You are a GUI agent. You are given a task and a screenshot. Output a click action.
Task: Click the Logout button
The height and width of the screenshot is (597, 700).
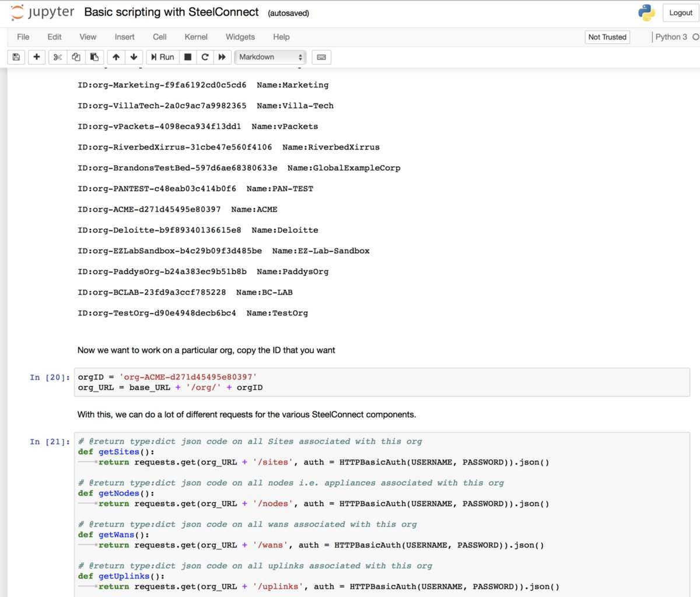click(681, 13)
